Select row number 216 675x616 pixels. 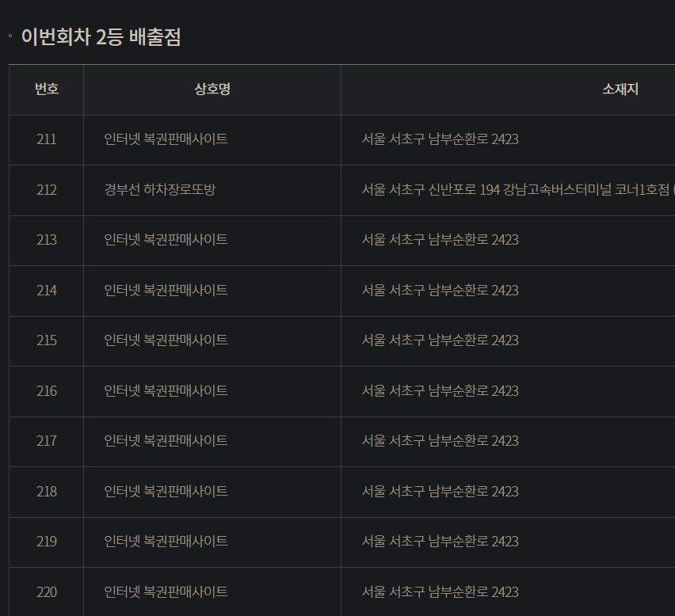pos(47,391)
